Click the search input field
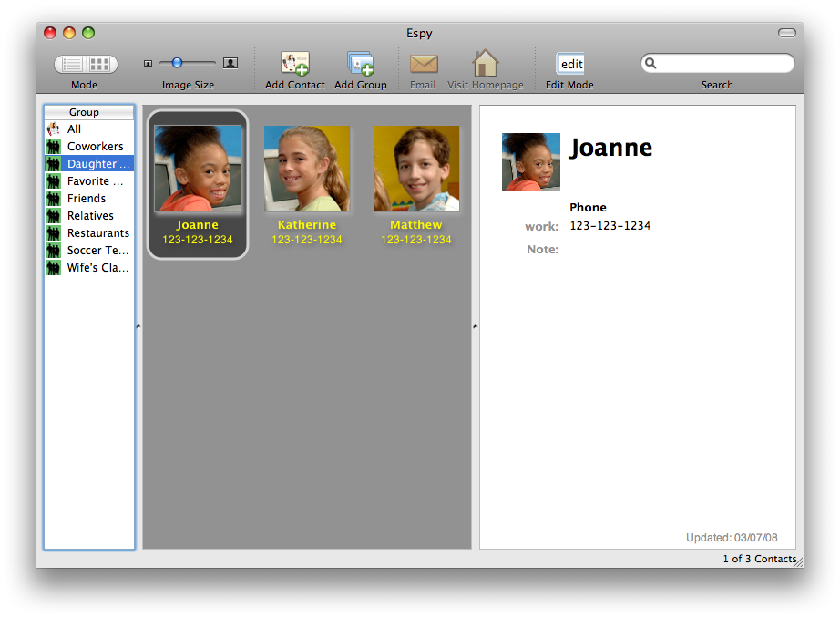Viewport: 840px width, 618px height. click(x=717, y=63)
